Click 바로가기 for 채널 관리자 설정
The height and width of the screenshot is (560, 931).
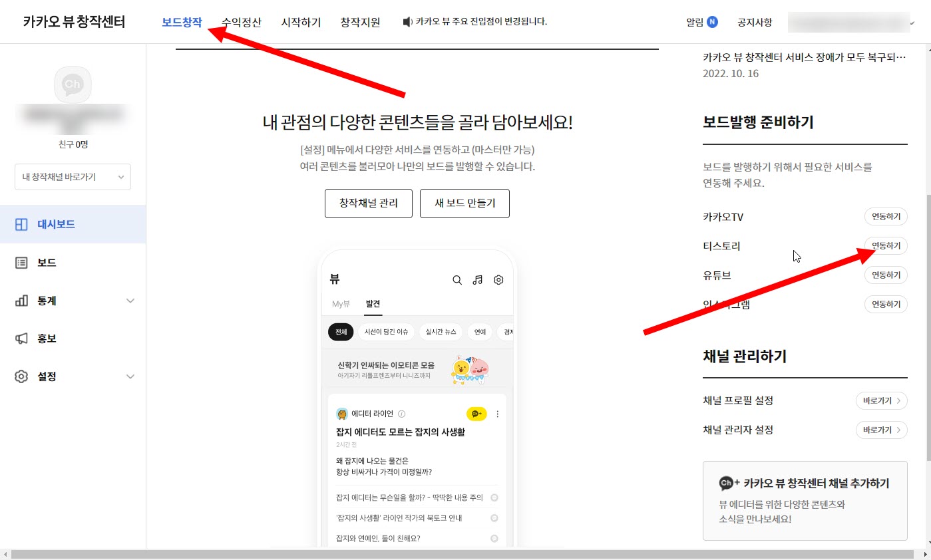click(x=882, y=430)
